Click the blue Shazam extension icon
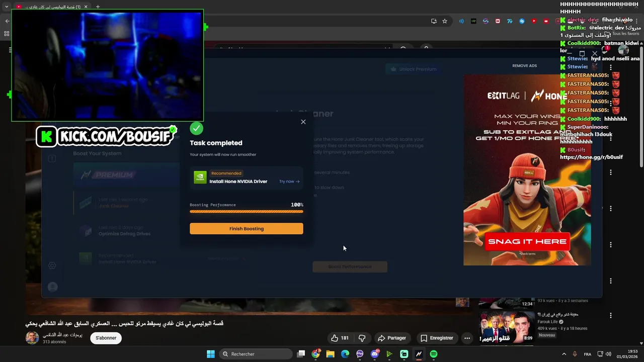The image size is (644, 362). [522, 21]
